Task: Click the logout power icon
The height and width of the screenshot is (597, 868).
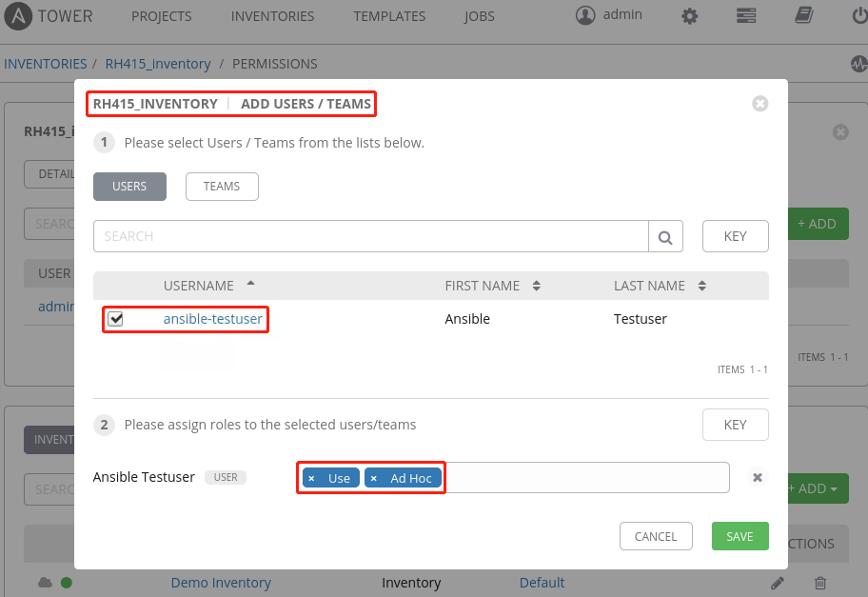Action: 858,16
